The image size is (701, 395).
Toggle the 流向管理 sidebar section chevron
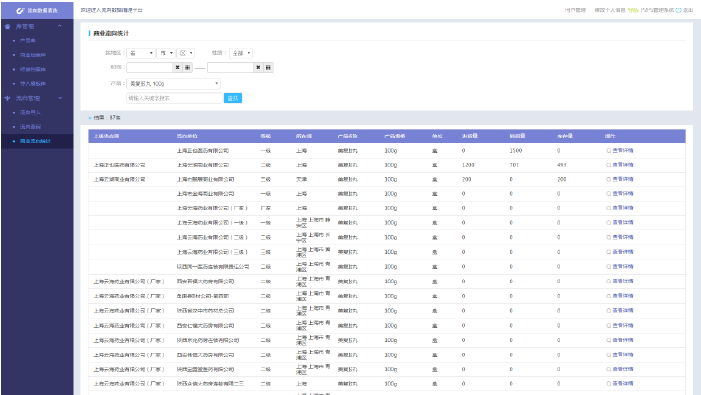click(x=60, y=98)
